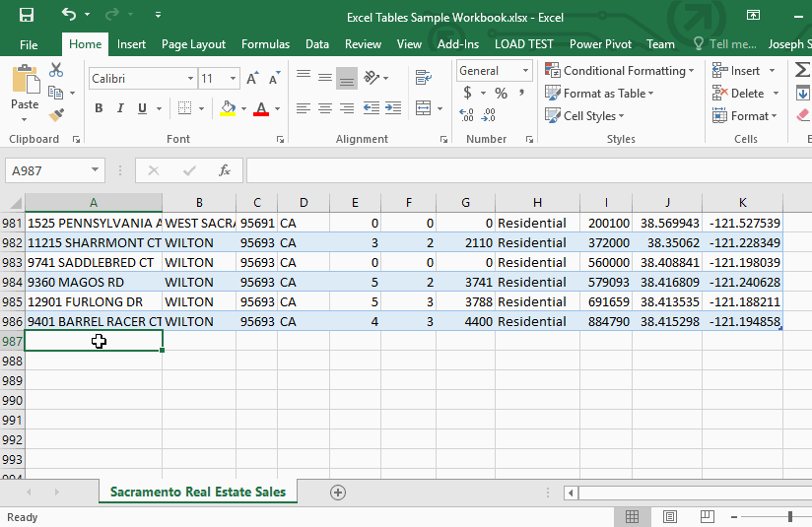Click the Tell me search box
This screenshot has height=527, width=812.
point(725,44)
